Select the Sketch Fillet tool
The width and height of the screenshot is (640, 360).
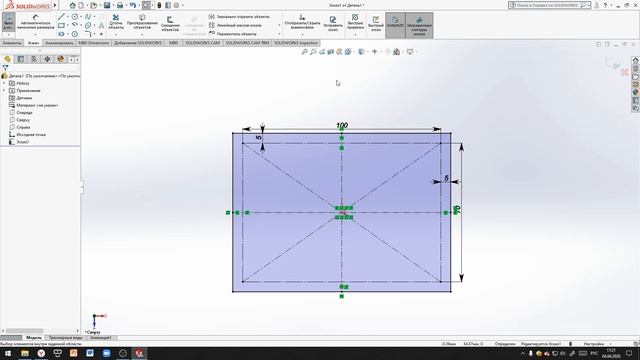[x=88, y=34]
